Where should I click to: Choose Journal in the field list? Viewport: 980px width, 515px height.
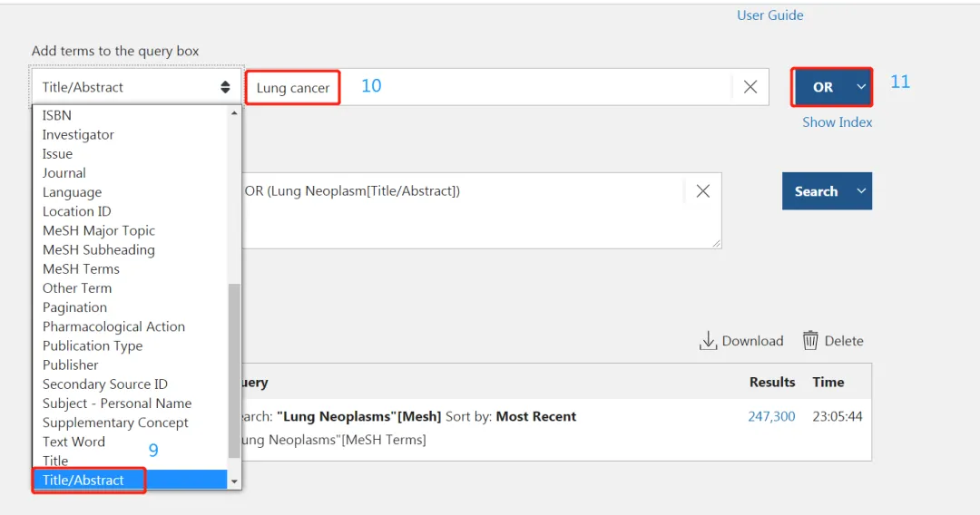(131, 173)
